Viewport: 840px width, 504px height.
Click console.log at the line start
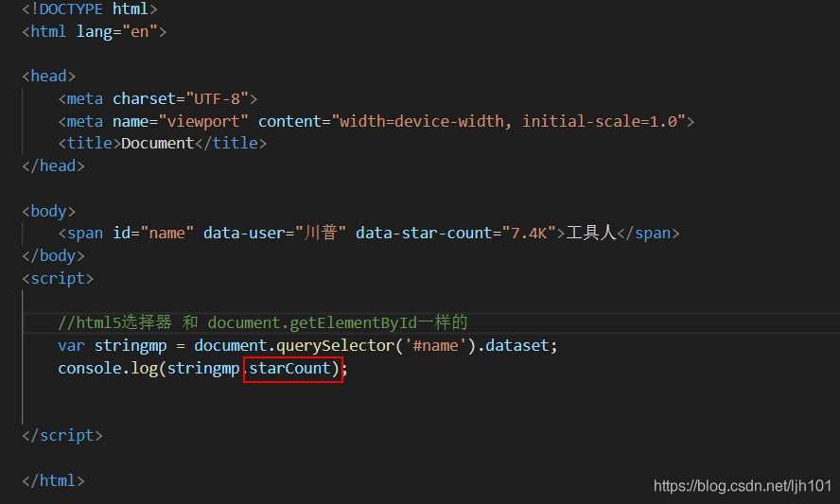tap(108, 369)
